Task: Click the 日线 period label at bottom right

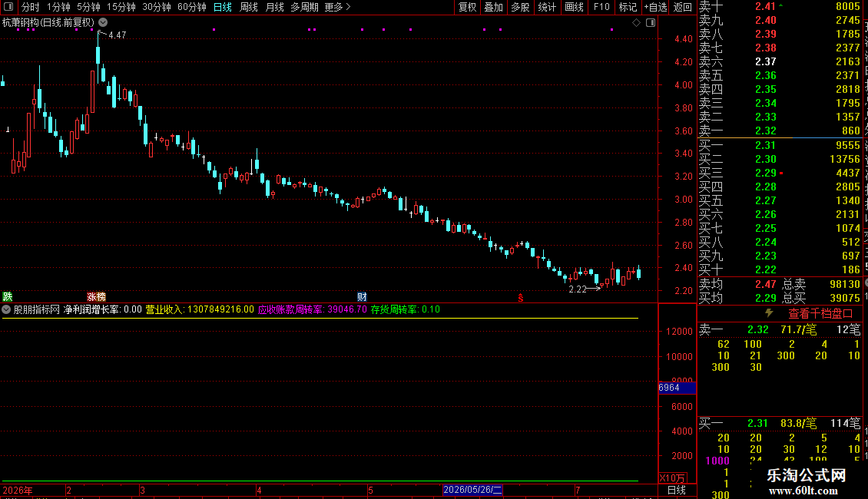Action: point(677,490)
